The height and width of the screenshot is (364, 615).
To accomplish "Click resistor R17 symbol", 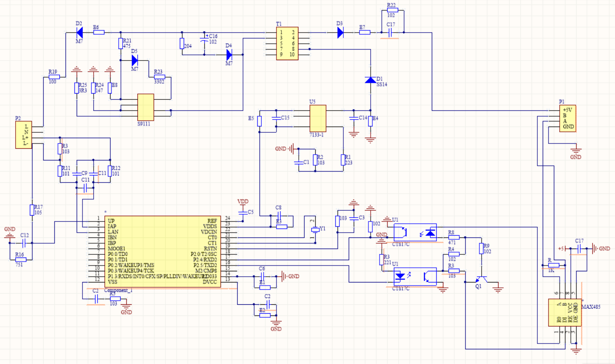I will coord(32,210).
